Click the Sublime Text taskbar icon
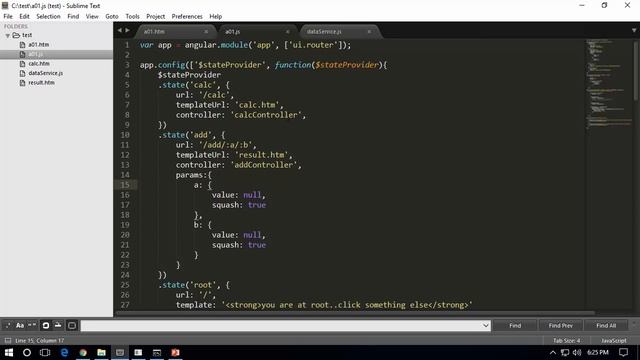The image size is (640, 360). (x=120, y=352)
